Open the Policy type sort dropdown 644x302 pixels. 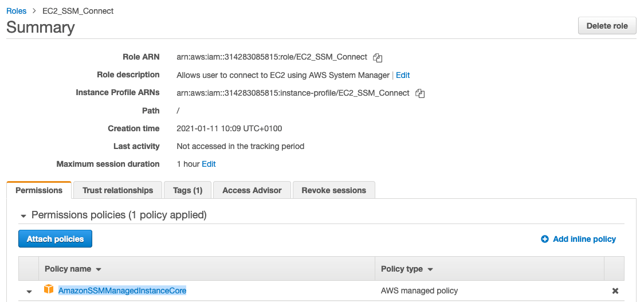[430, 269]
